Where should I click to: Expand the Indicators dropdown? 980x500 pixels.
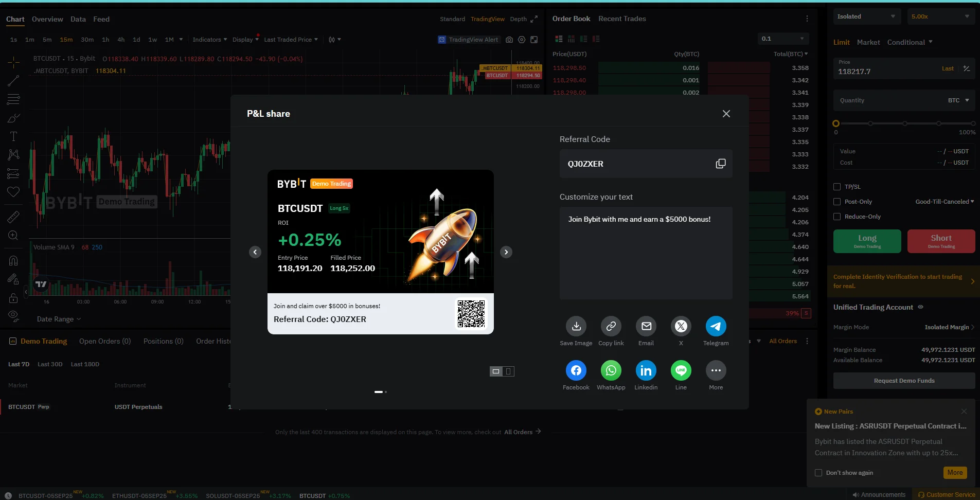209,40
